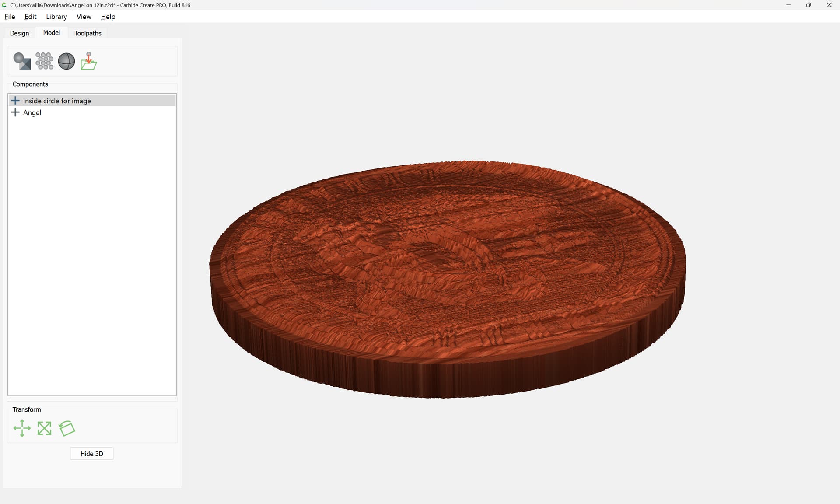Viewport: 840px width, 504px height.
Task: Switch to the Toolpaths tab
Action: [x=87, y=33]
